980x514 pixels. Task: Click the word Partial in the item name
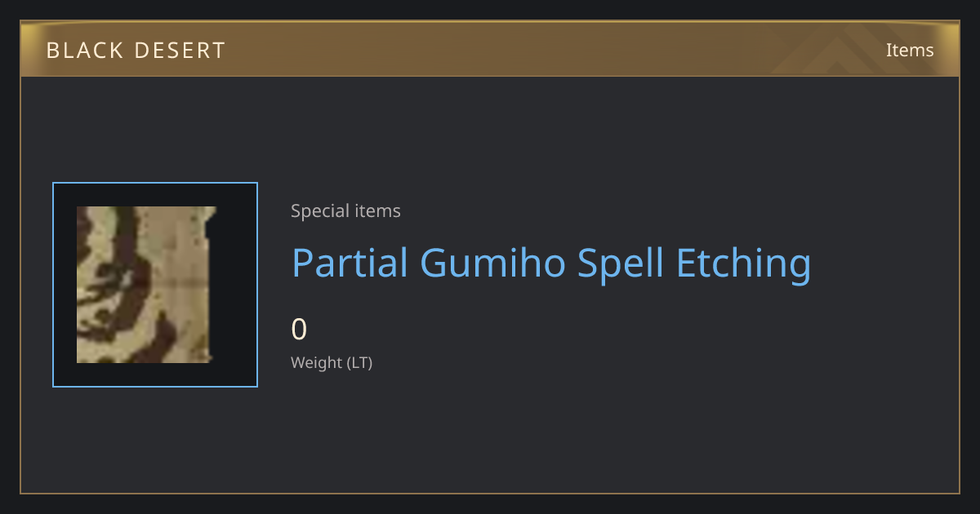coord(350,263)
